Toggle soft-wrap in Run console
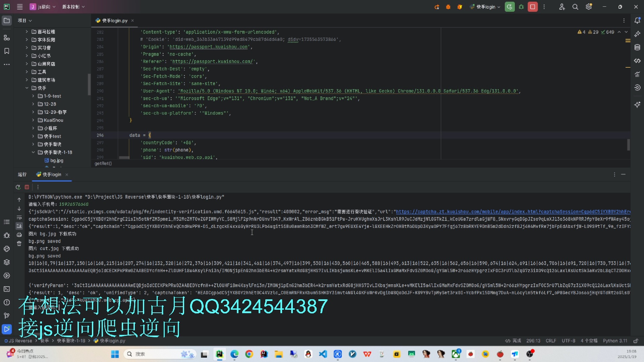644x362 pixels. point(19,218)
